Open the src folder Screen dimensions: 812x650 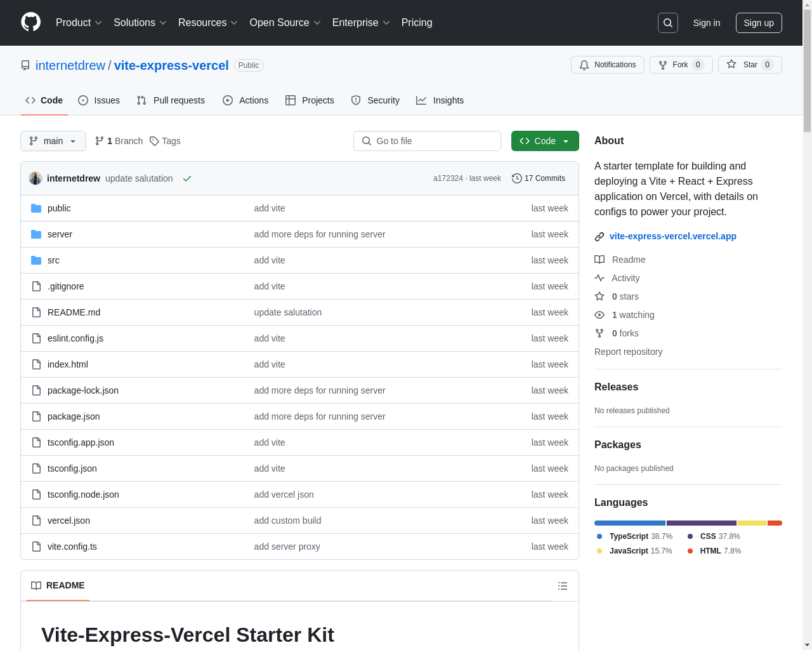[x=53, y=260]
